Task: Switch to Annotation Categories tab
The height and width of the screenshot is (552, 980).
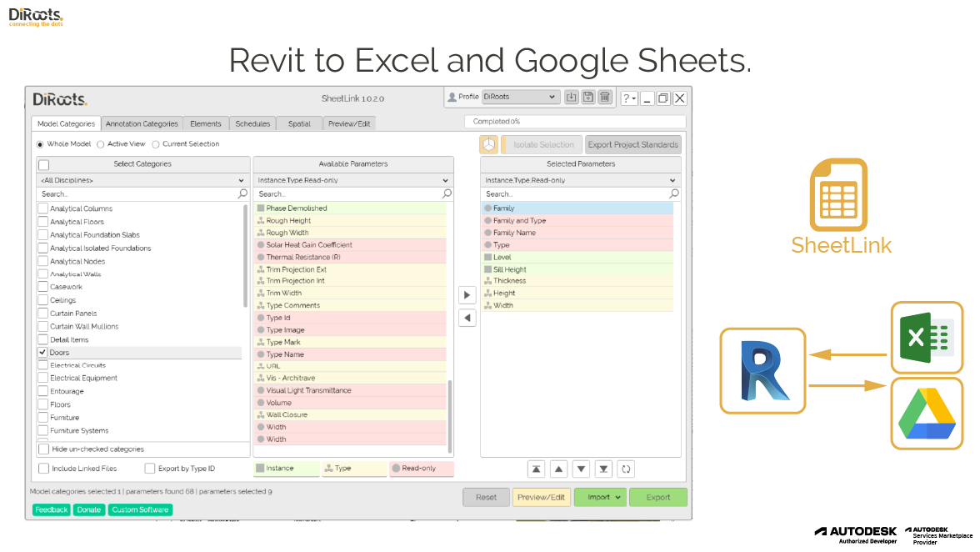Action: (x=142, y=123)
